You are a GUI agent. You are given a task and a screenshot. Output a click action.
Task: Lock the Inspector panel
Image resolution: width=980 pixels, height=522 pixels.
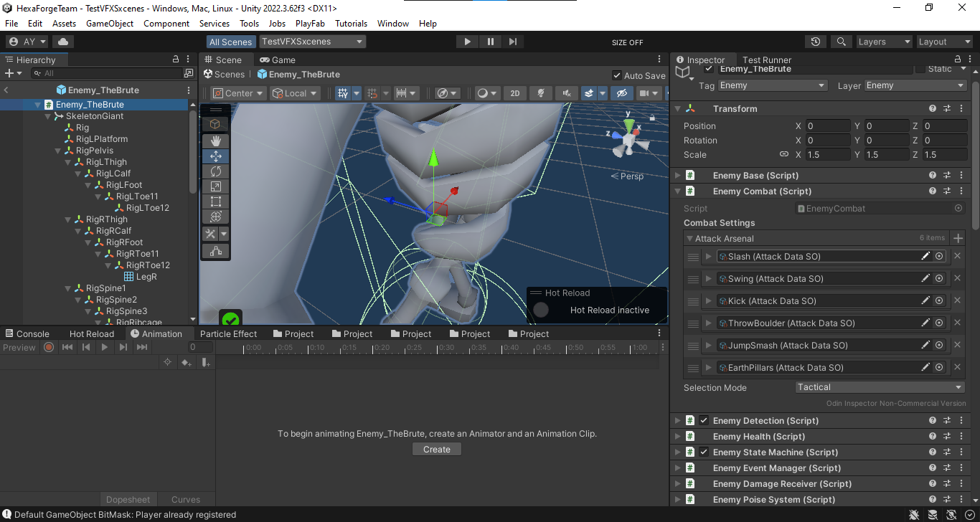958,60
